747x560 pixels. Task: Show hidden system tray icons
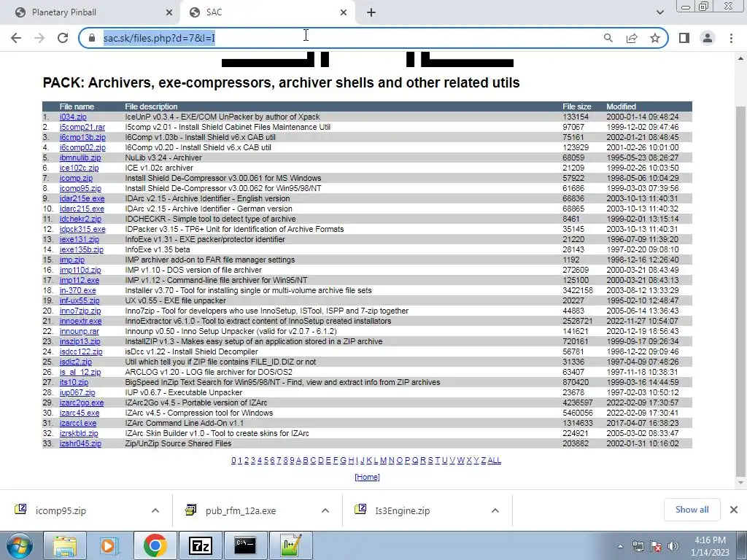[x=620, y=546]
